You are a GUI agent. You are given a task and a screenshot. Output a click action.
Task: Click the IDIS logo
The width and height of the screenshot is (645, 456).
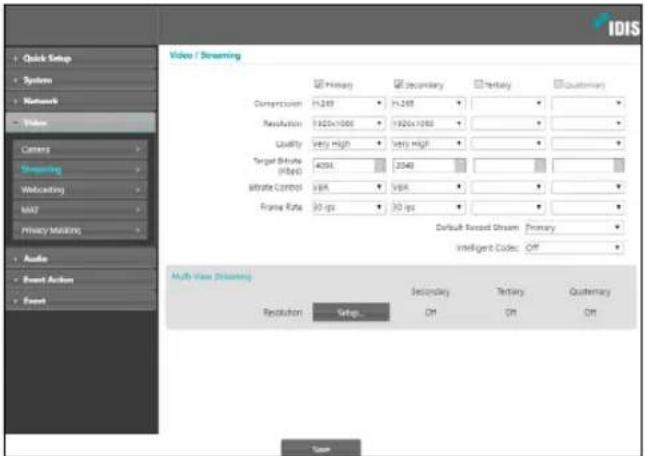(x=616, y=25)
